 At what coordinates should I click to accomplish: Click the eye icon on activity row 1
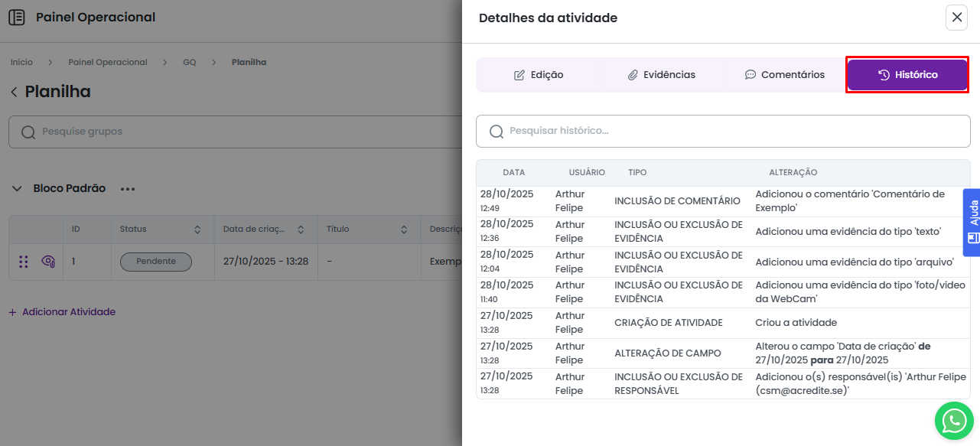point(47,262)
